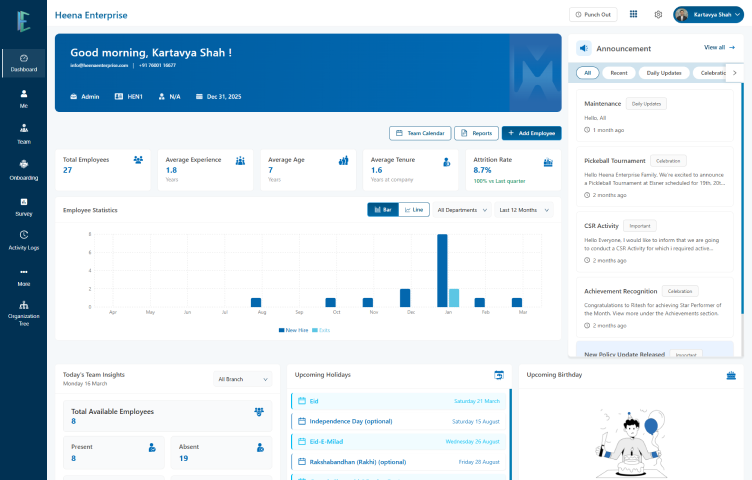
Task: Open the apps grid icon in header
Action: [x=633, y=14]
